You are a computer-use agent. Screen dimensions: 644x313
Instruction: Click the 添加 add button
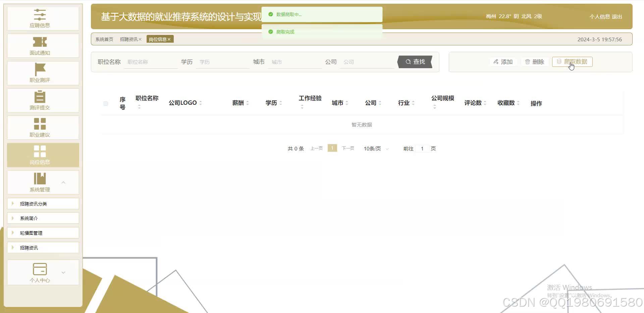click(x=503, y=62)
